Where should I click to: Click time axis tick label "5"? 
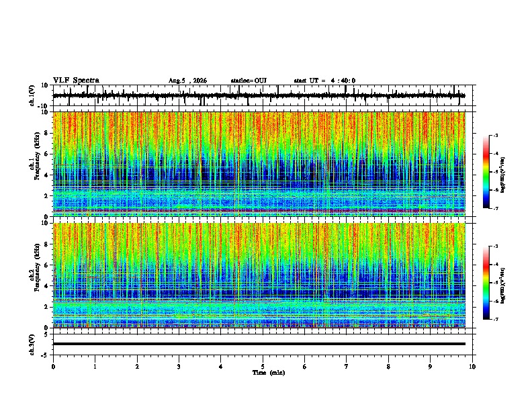(263, 367)
